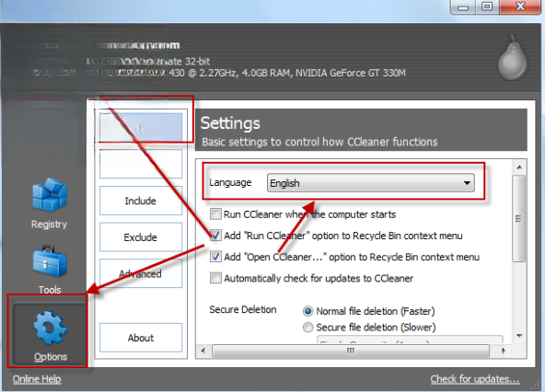Viewport: 545px width, 392px height.
Task: Select Secure file deletion (Slower)
Action: point(308,328)
